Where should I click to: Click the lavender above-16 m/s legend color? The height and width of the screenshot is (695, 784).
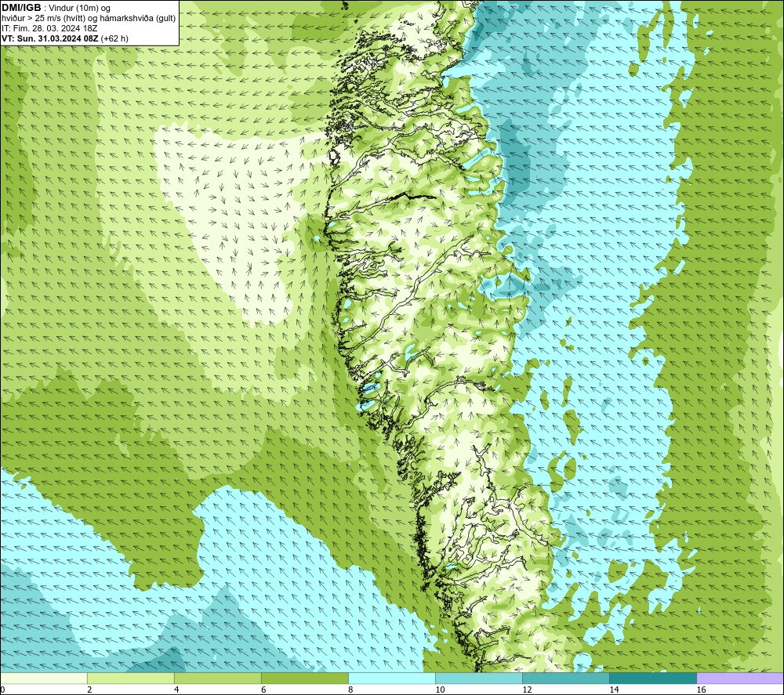pos(740,679)
